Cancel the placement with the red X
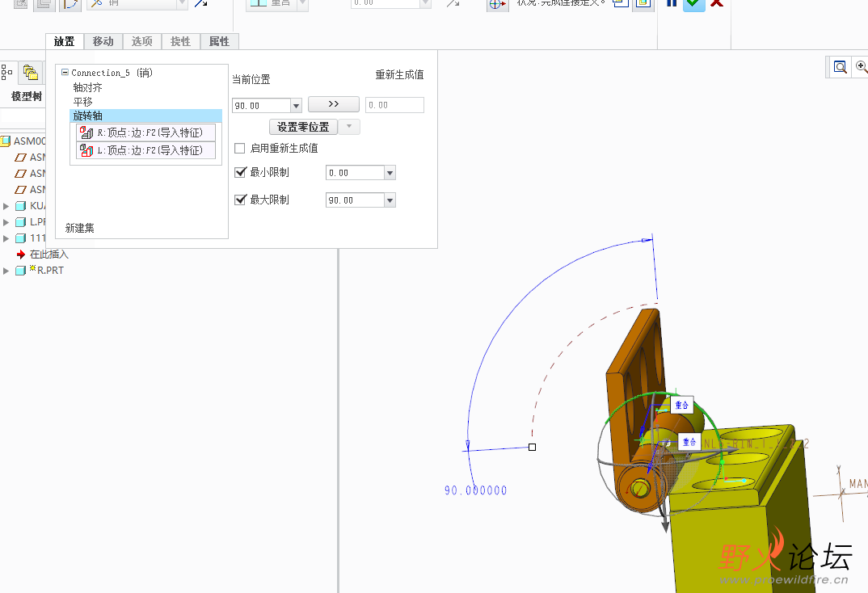868x593 pixels. (717, 2)
